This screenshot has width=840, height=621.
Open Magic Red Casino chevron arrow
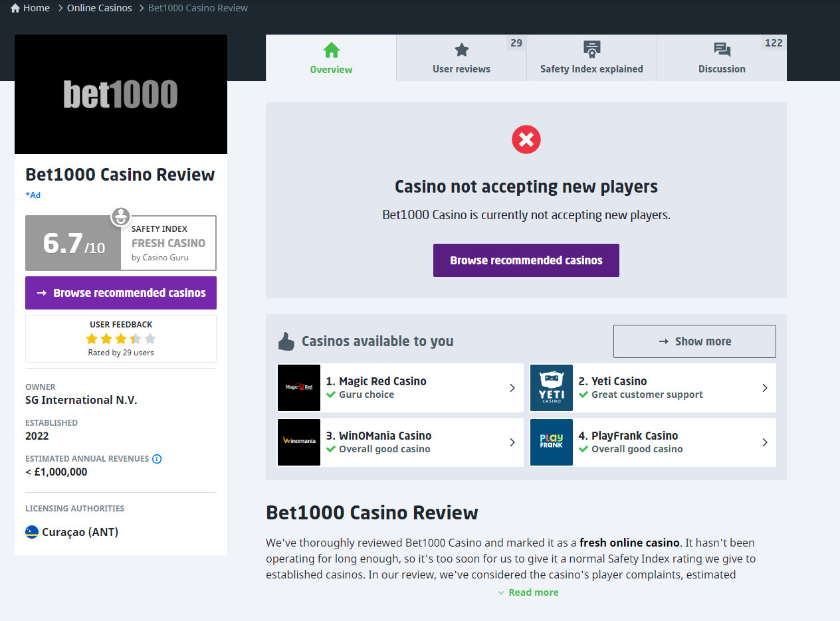512,388
